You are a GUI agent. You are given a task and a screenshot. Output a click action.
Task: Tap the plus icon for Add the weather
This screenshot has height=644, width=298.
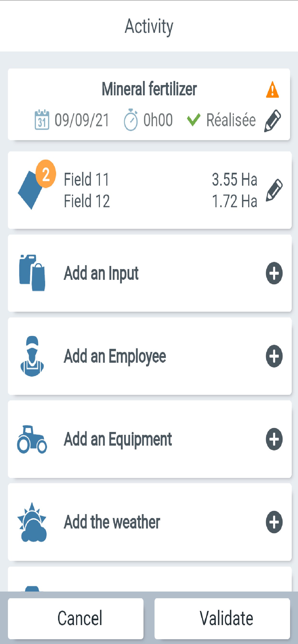pyautogui.click(x=274, y=522)
